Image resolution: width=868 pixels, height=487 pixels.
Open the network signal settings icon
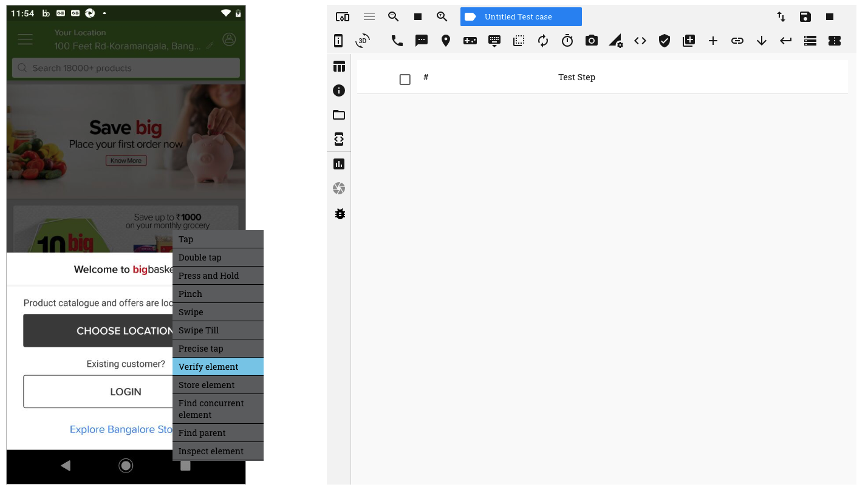[616, 41]
